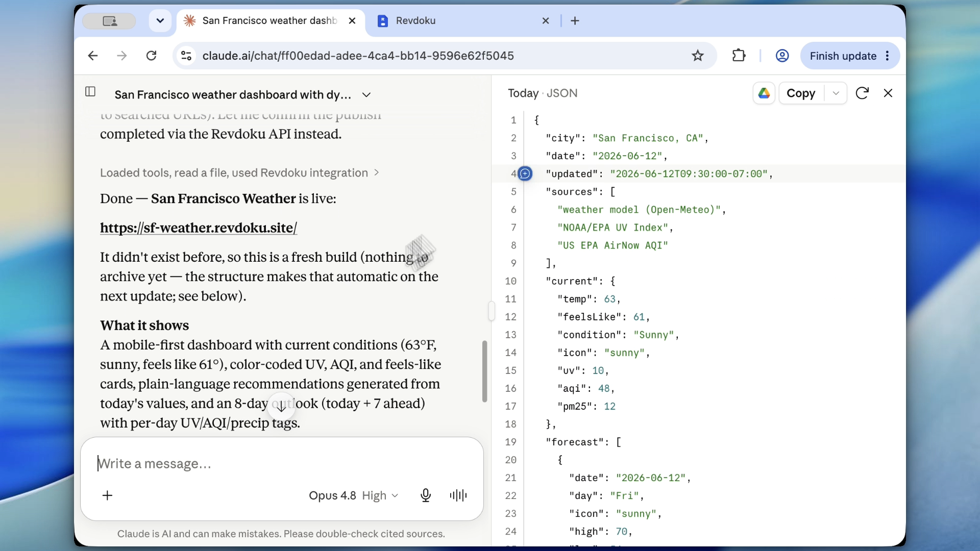Click the temp value 63 on line 11
Viewport: 980px width, 551px height.
[609, 299]
